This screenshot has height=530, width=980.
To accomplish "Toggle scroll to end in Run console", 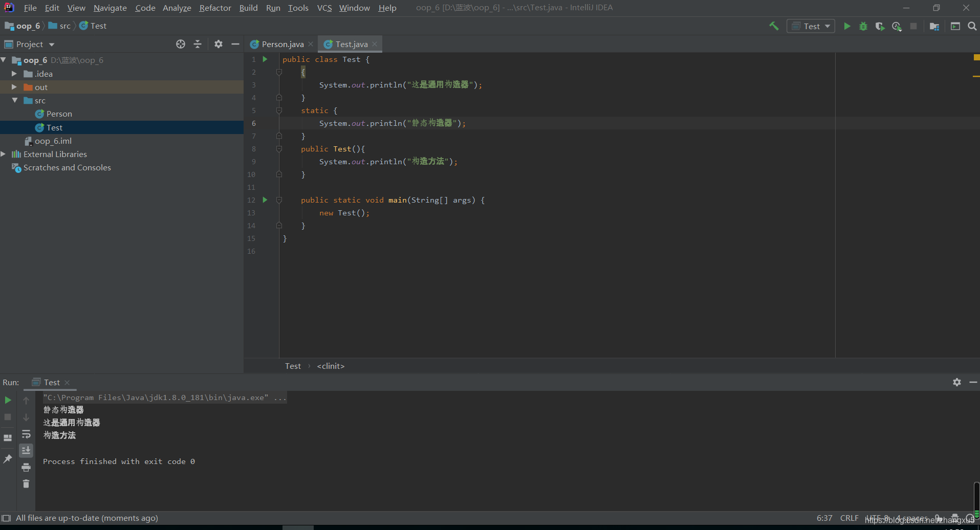I will 26,451.
